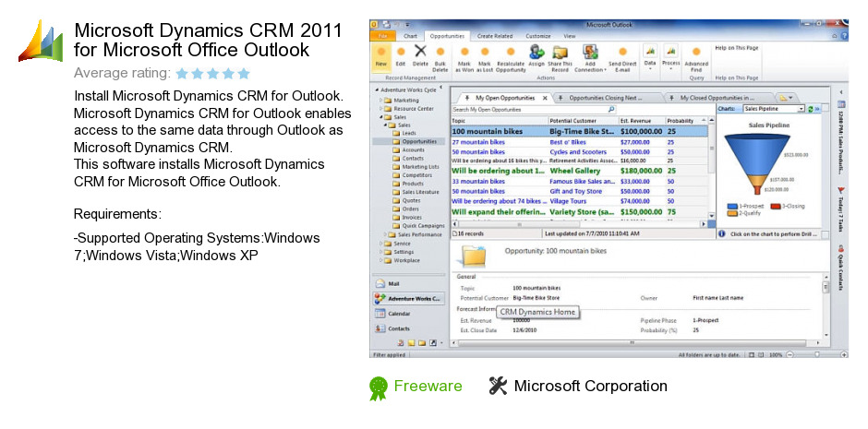Select the Accounts folder

pyautogui.click(x=408, y=149)
